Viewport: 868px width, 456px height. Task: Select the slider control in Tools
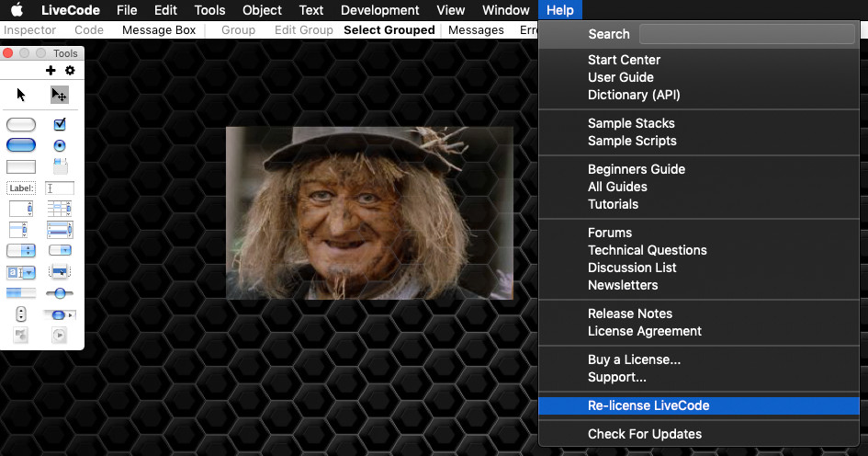point(60,293)
